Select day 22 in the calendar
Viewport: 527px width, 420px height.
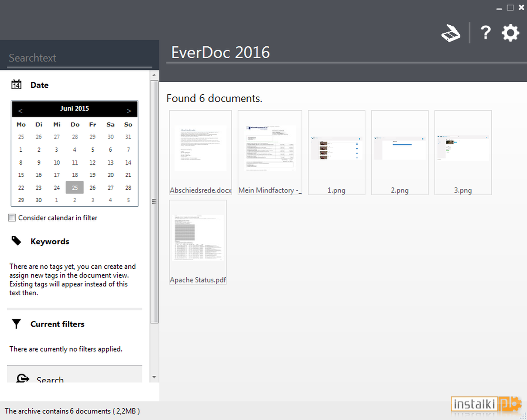pyautogui.click(x=21, y=188)
